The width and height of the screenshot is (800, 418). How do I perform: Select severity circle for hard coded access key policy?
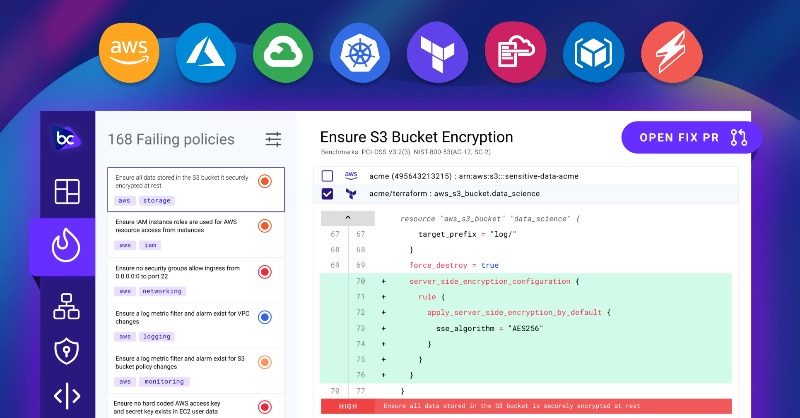pos(265,407)
